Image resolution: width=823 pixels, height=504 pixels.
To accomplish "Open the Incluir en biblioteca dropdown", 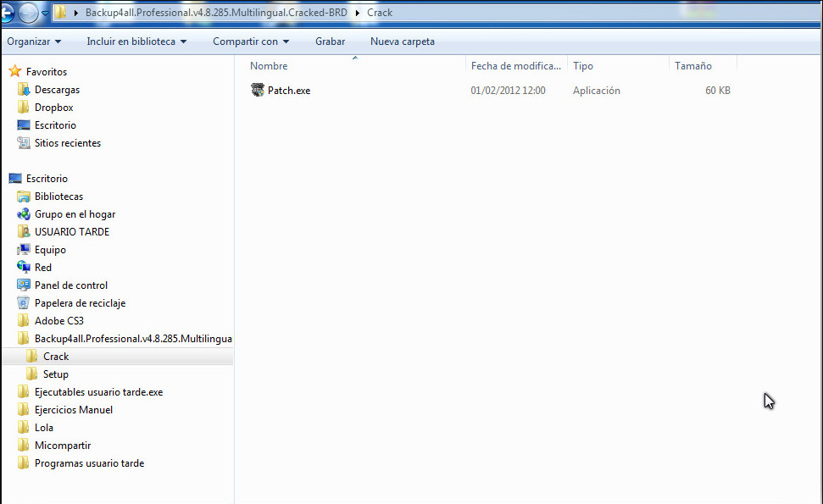I will click(x=136, y=42).
